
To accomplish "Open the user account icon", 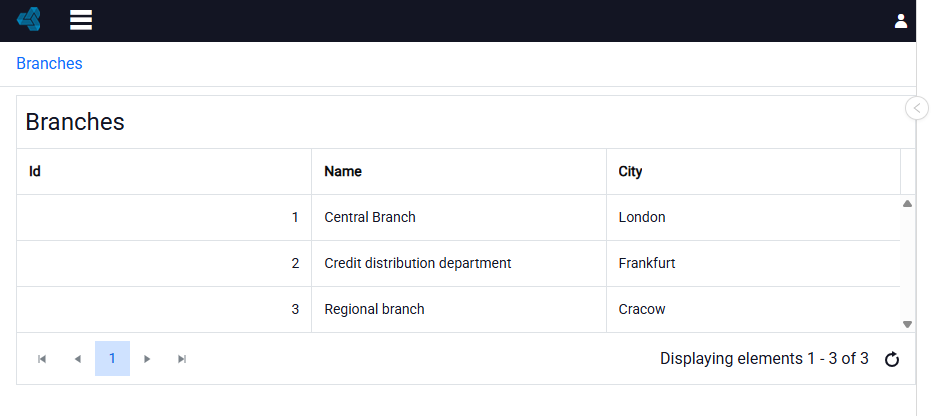I will pos(900,21).
